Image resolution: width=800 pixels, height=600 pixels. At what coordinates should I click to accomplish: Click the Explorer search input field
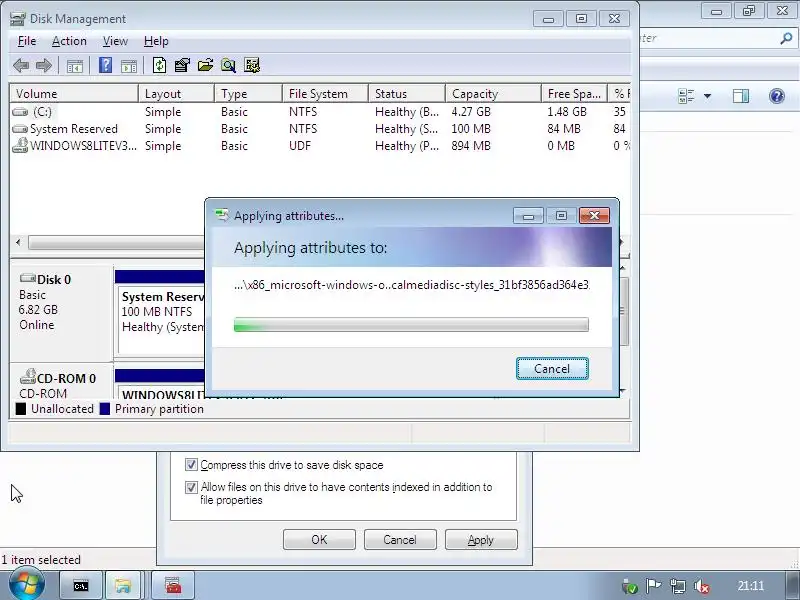click(x=709, y=38)
